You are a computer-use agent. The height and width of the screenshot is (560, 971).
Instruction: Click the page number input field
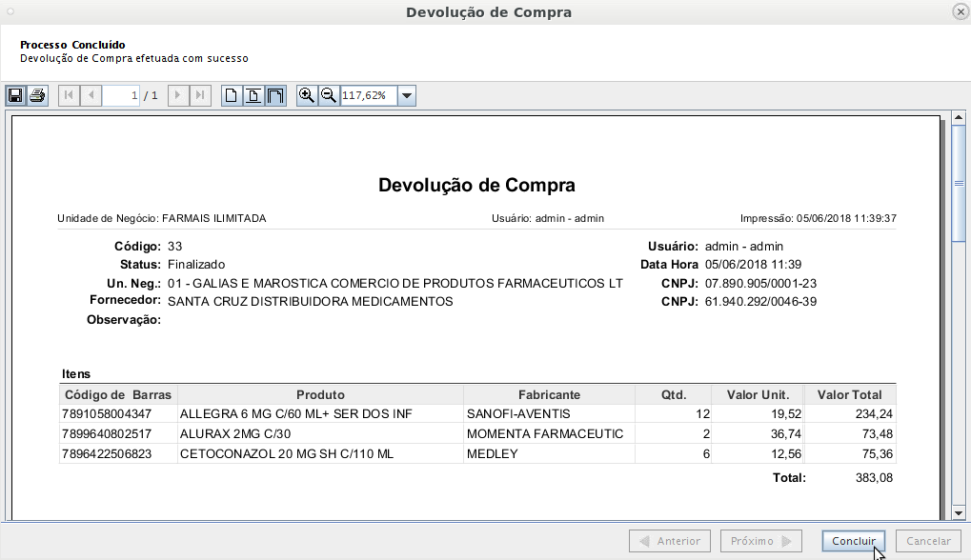click(121, 95)
